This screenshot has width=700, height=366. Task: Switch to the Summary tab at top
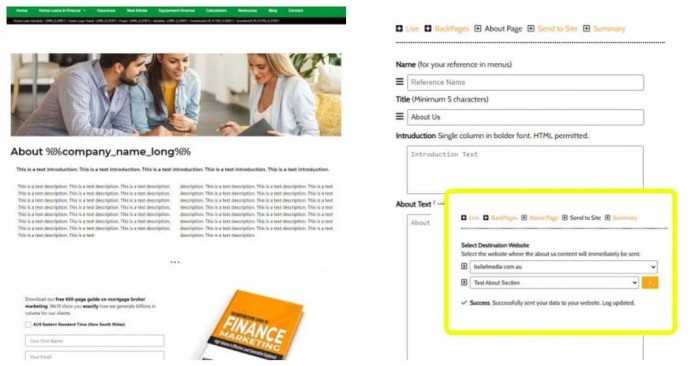click(609, 29)
